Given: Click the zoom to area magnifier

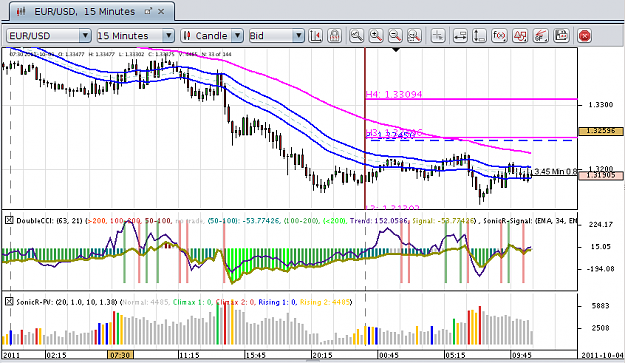Looking at the screenshot, I should [x=356, y=36].
